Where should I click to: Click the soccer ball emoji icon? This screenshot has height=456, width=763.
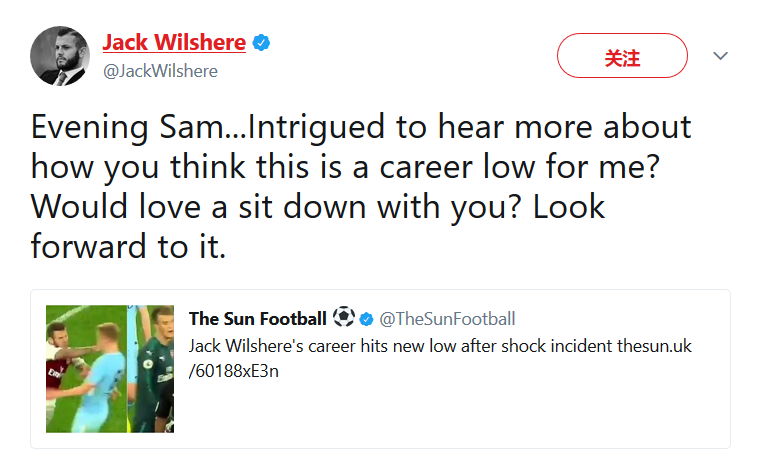(x=343, y=319)
